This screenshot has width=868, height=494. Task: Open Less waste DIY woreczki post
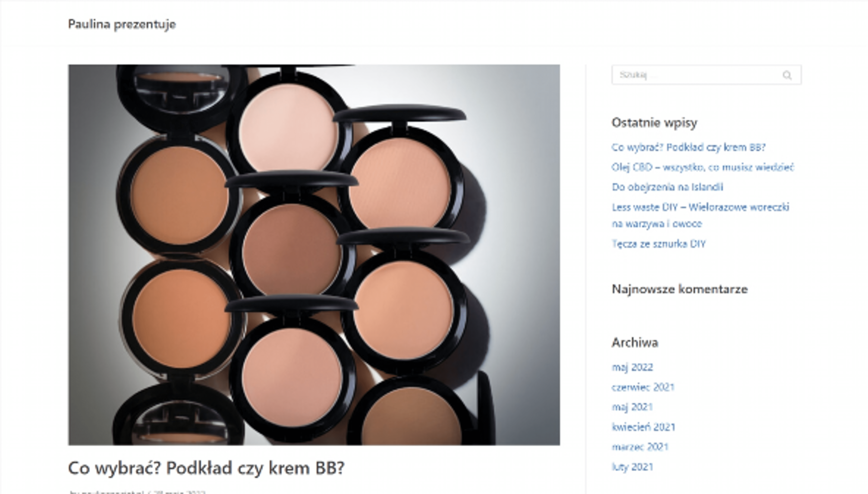pos(700,215)
